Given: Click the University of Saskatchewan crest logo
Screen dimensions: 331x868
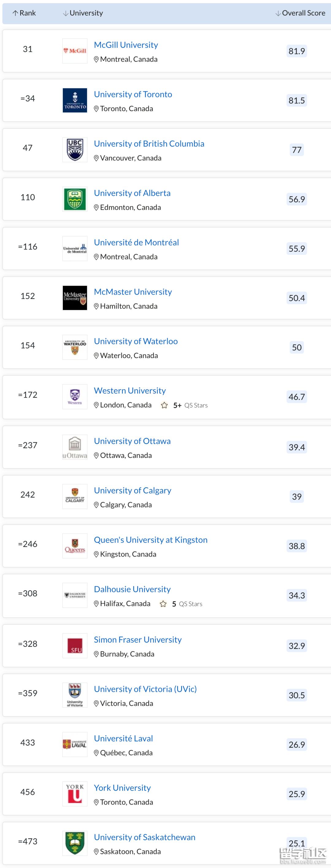Looking at the screenshot, I should 75,843.
